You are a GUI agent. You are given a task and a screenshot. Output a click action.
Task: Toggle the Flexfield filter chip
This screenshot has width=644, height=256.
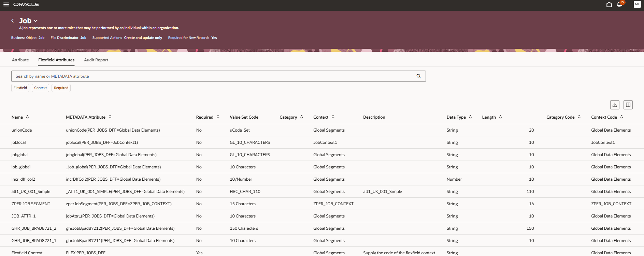20,88
